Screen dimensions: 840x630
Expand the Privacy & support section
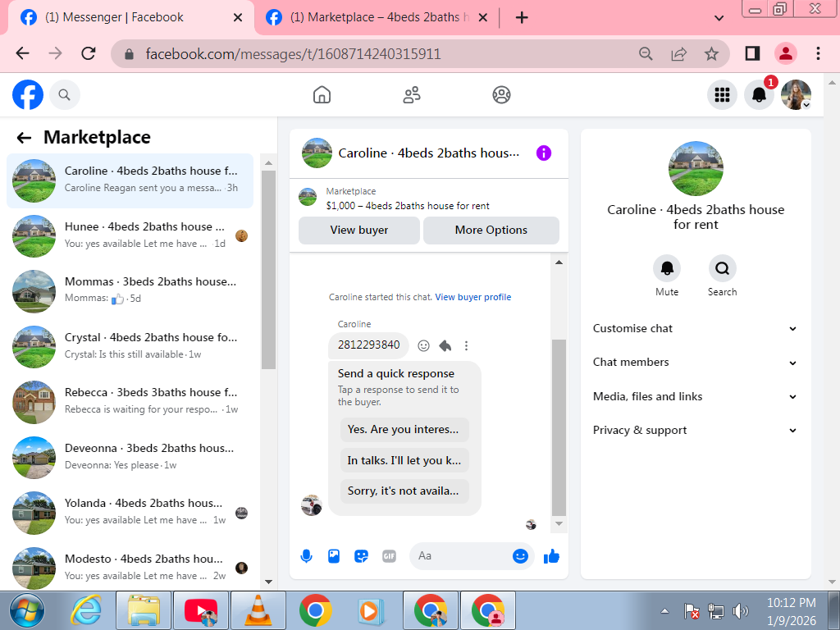(695, 430)
